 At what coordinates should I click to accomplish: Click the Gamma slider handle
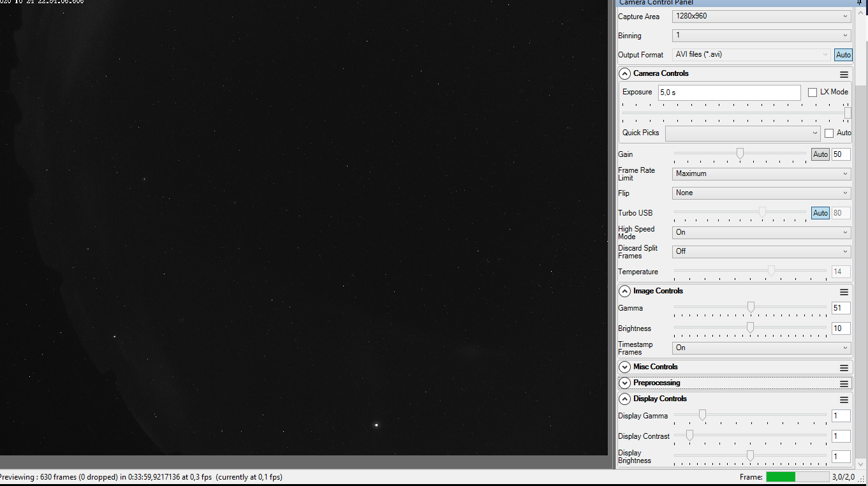click(x=751, y=307)
